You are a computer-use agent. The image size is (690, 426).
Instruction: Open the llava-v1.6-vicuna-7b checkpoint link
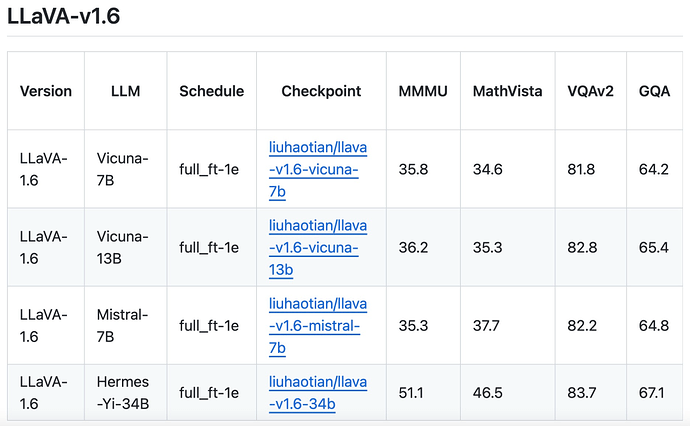tap(318, 169)
